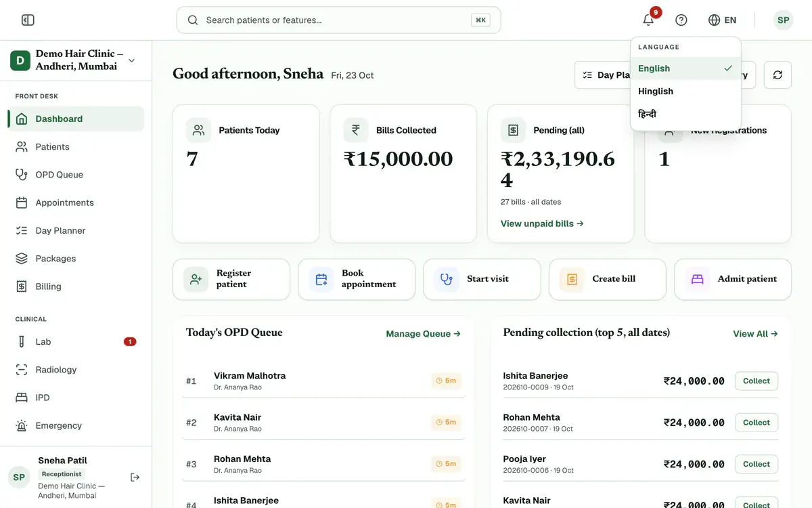Click the refresh dashboard icon button
812x508 pixels.
tap(777, 75)
